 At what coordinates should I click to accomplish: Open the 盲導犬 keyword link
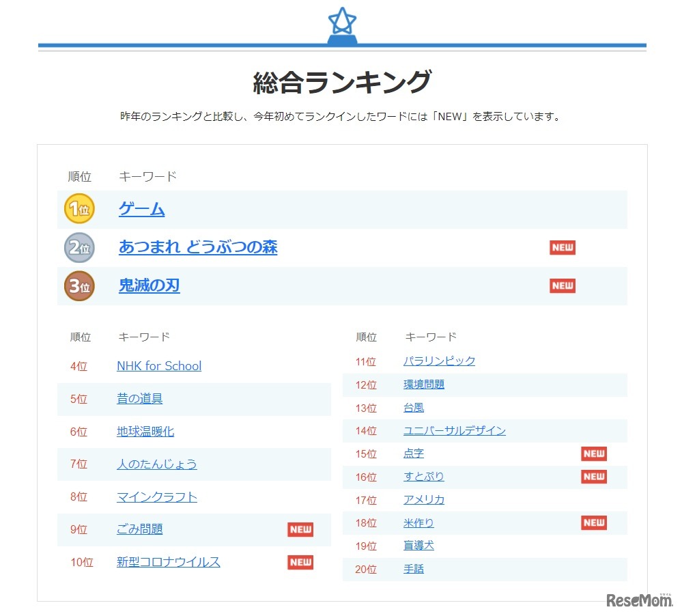[x=418, y=546]
